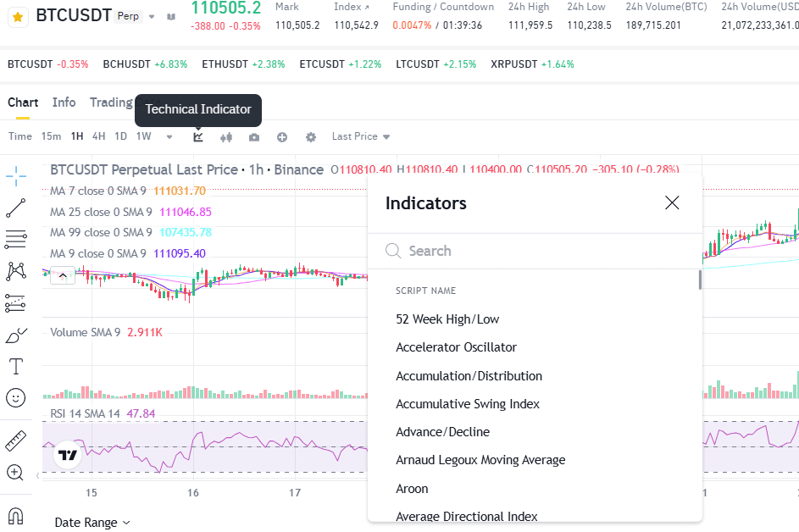
Task: Select the long position forecasting tool
Action: 16,303
